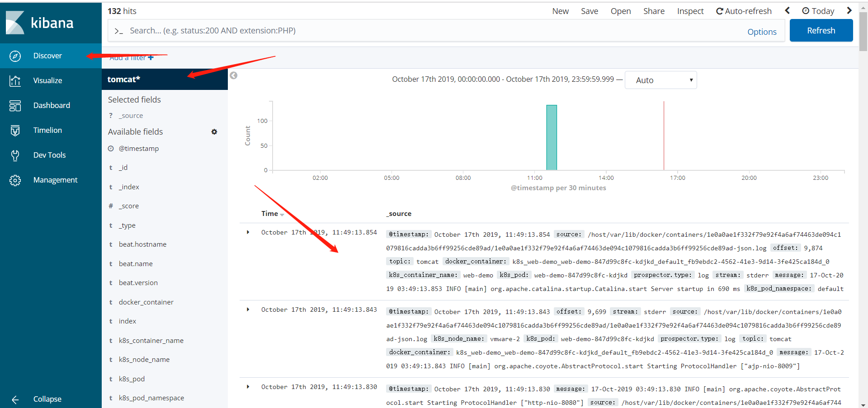Open the Visualize chart icon
Image resolution: width=868 pixels, height=408 pixels.
point(15,81)
